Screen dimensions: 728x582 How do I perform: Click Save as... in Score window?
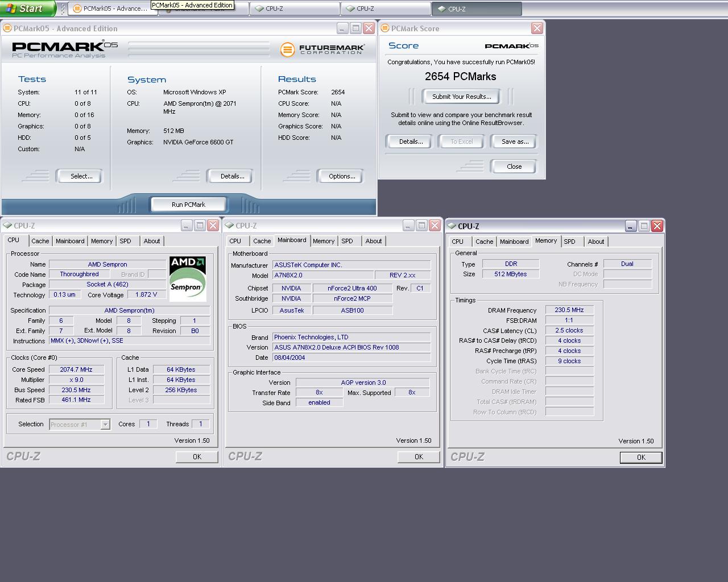coord(515,142)
